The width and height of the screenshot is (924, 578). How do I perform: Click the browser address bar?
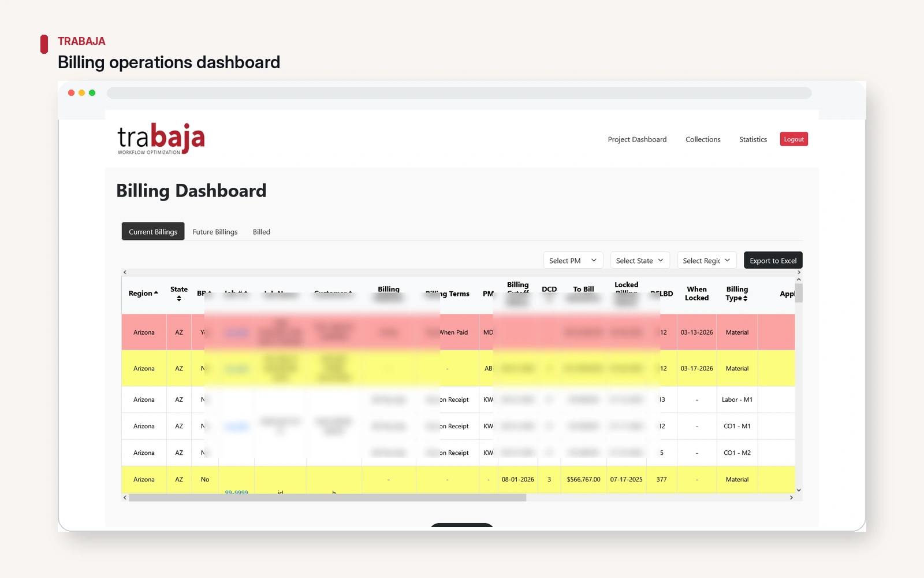(459, 93)
